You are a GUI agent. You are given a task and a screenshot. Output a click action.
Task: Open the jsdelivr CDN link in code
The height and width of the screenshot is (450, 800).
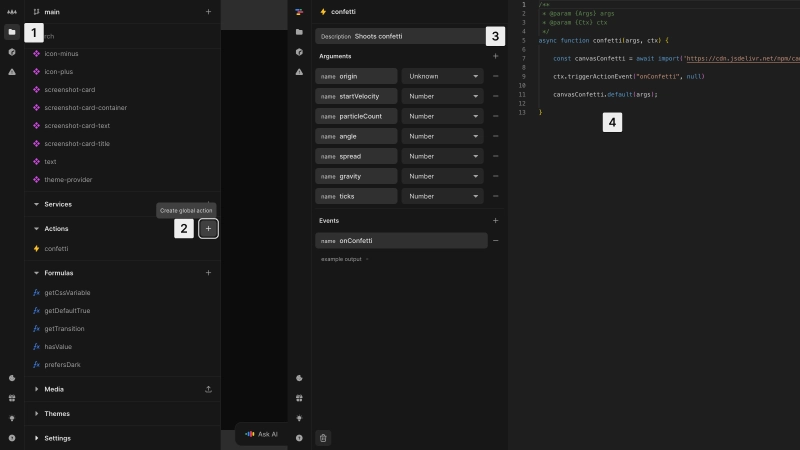coord(743,59)
